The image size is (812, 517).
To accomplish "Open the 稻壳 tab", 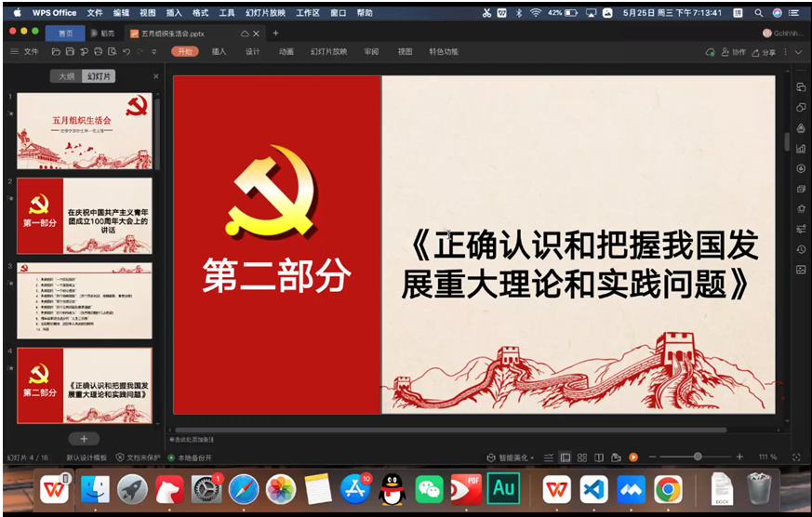I will pos(102,33).
